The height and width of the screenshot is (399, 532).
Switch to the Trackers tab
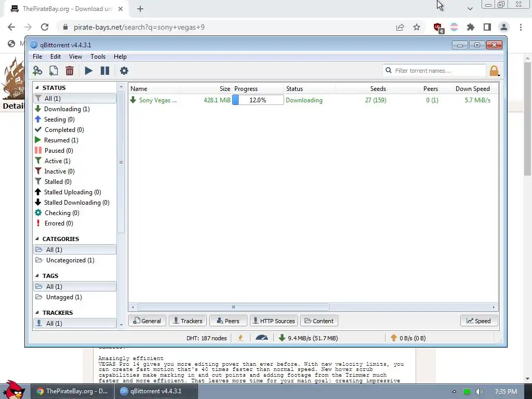point(188,321)
